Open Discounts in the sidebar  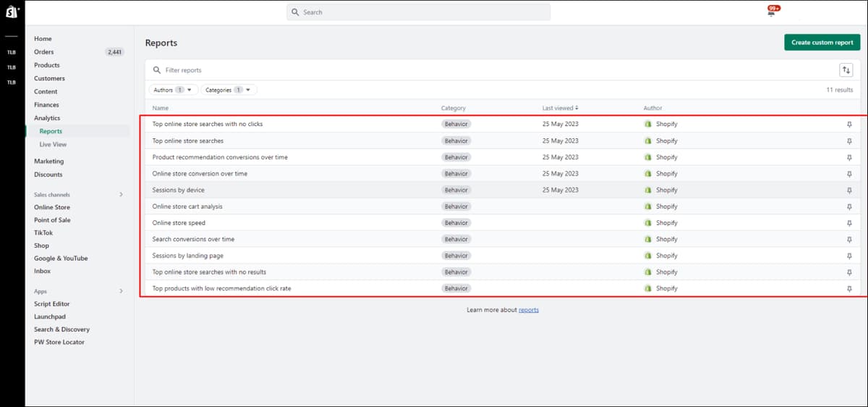point(48,175)
